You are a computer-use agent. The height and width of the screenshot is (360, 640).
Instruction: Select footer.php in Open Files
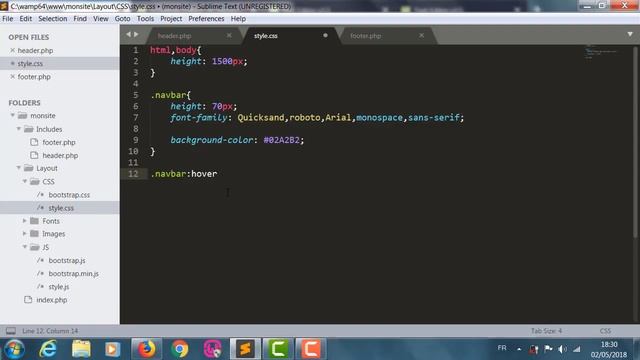point(34,77)
